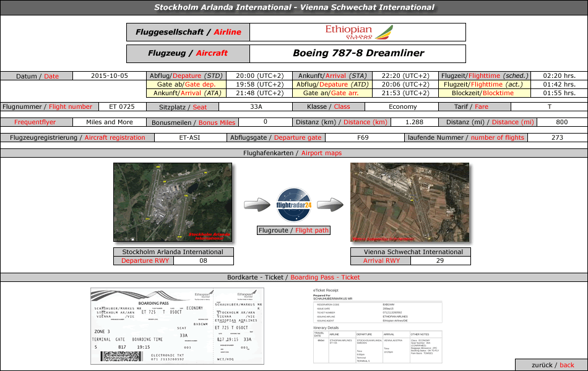
Task: Click the distance value 1.288 km
Action: point(414,122)
